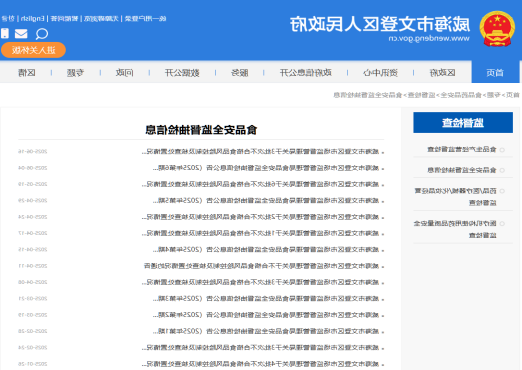Screen dimensions: 522x370
Task: Click the 监督检查 sidebar header
Action: tap(463, 123)
